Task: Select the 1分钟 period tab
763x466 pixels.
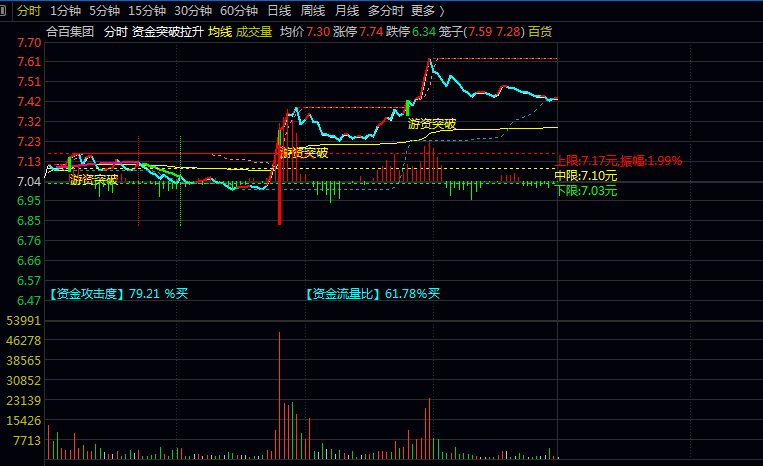Action: click(66, 11)
